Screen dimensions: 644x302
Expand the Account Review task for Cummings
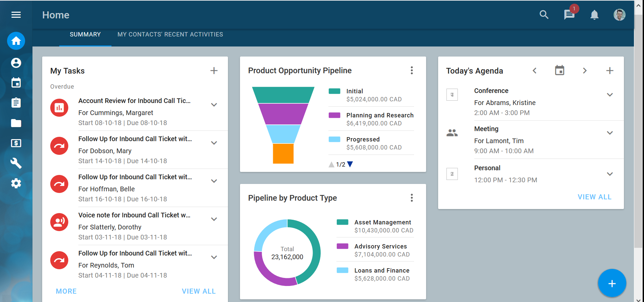point(214,105)
